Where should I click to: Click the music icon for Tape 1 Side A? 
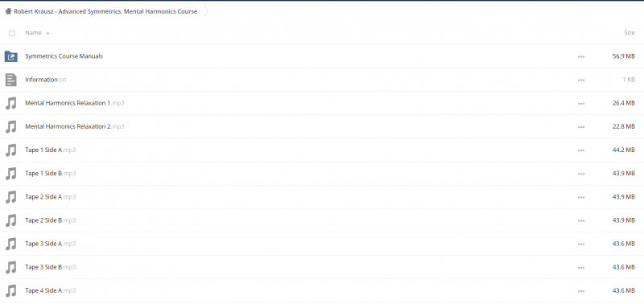(x=11, y=150)
